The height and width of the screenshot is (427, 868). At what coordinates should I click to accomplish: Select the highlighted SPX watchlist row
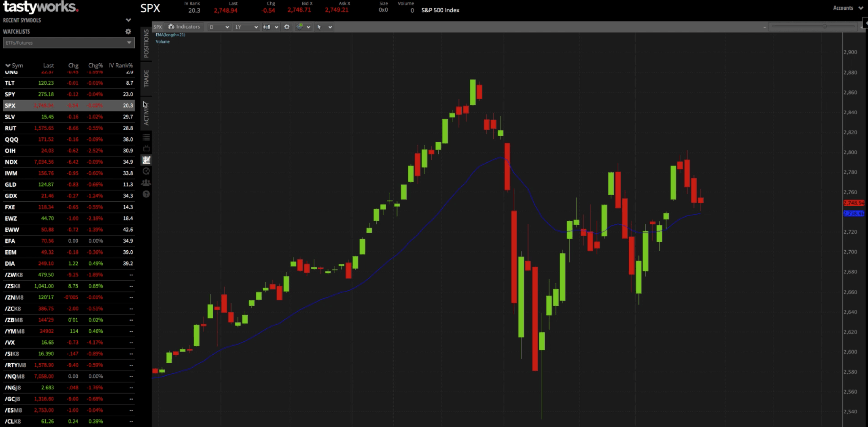pos(69,105)
